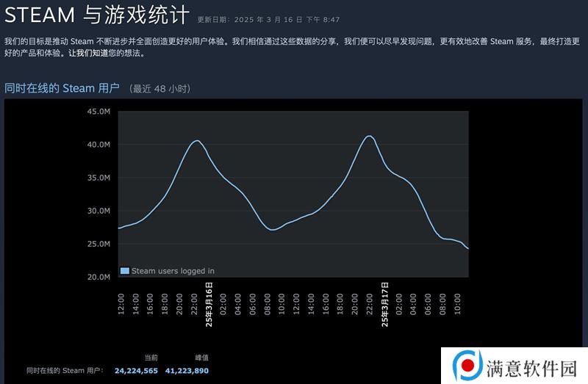This screenshot has width=588, height=384.
Task: Click the (最近 48 小时) subtitle text
Action: pyautogui.click(x=159, y=89)
